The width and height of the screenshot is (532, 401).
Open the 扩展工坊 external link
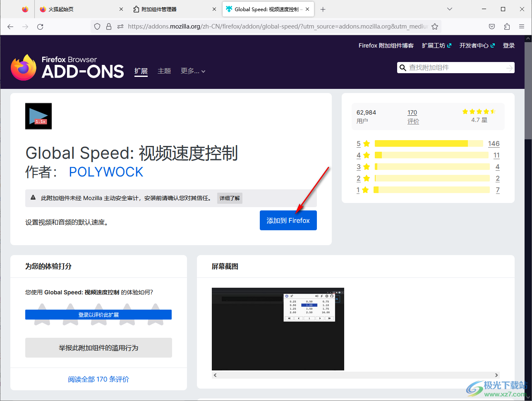pyautogui.click(x=436, y=45)
